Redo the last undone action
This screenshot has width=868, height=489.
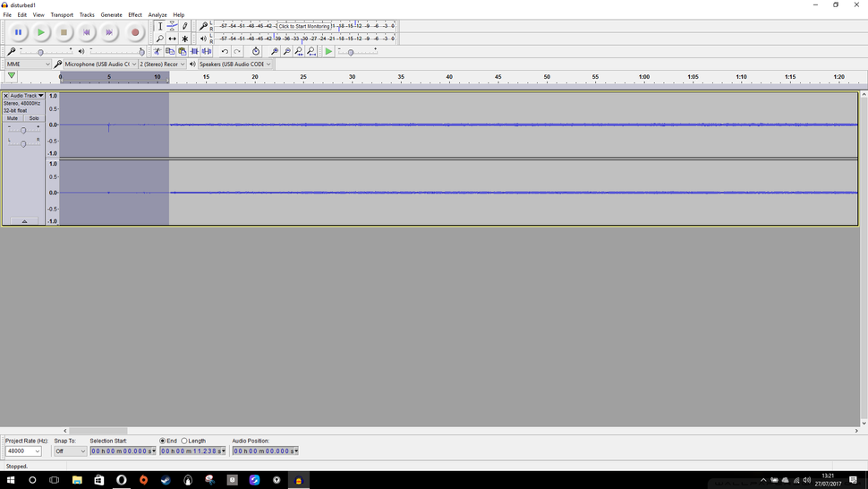(237, 52)
